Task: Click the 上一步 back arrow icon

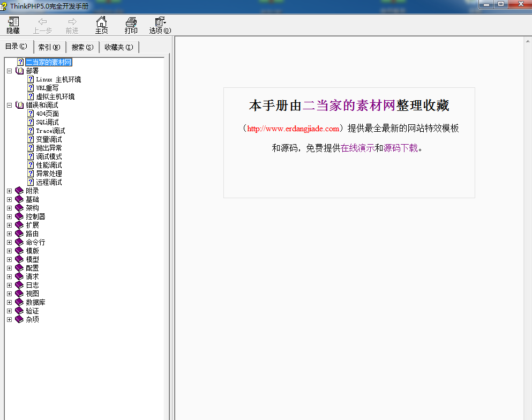Action: pyautogui.click(x=42, y=22)
